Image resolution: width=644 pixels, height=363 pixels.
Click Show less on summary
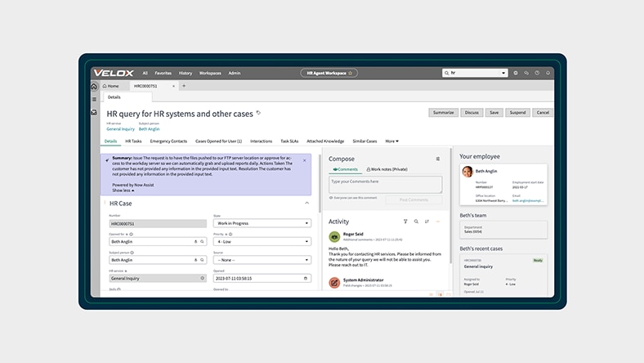point(123,190)
